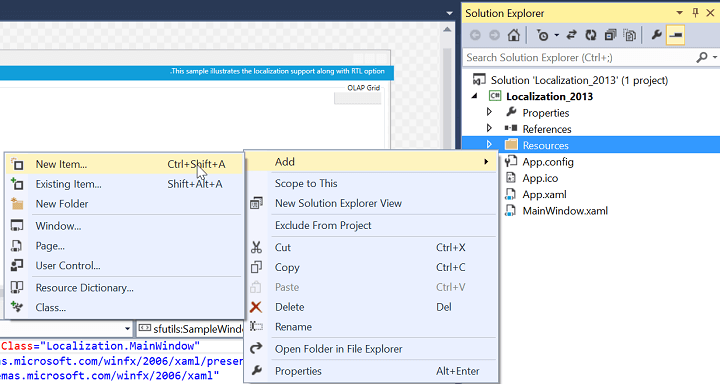Click New Solution Explorer View icon
This screenshot has height=384, width=720.
click(256, 203)
